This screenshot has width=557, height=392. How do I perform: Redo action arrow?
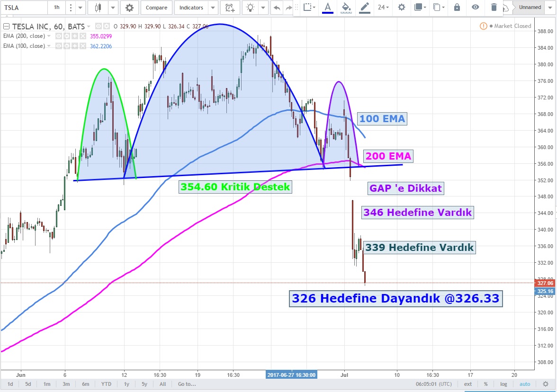coord(289,8)
